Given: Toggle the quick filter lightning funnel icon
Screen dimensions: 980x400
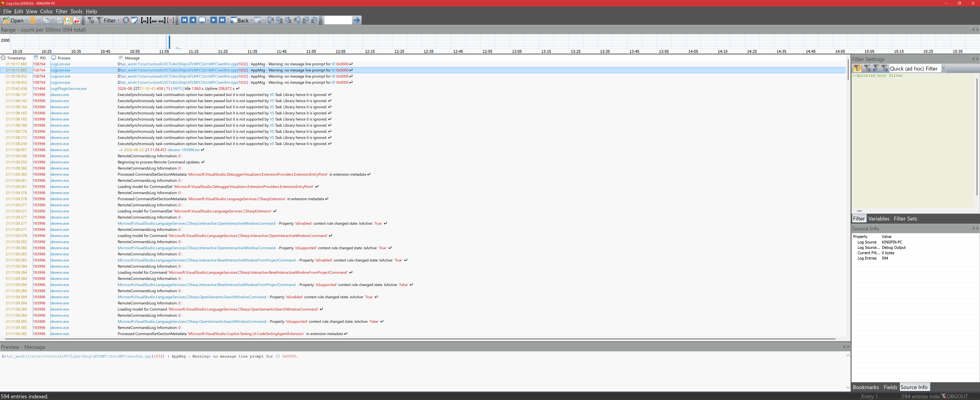Looking at the screenshot, I should [857, 68].
